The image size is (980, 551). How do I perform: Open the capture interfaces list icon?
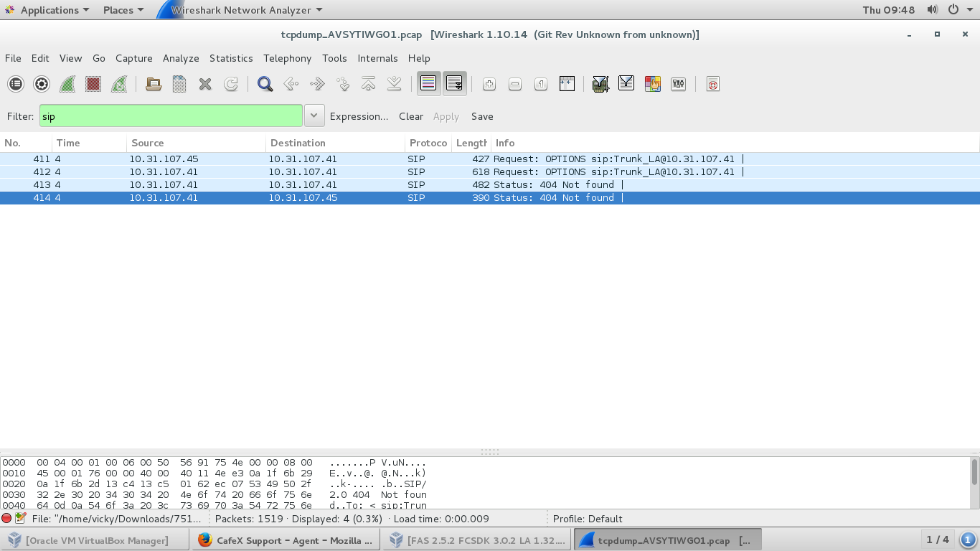[x=16, y=84]
